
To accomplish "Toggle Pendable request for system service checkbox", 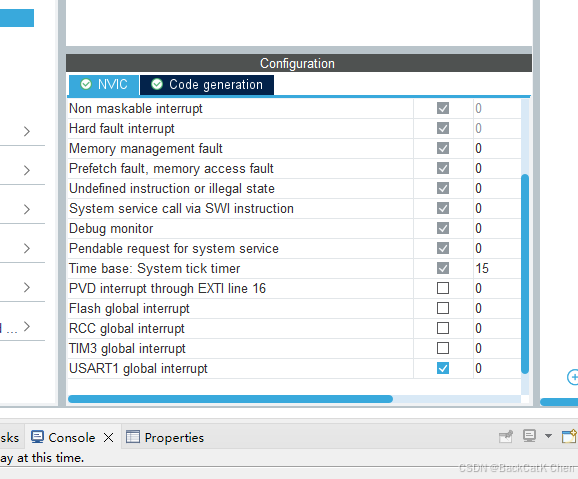I will click(443, 248).
